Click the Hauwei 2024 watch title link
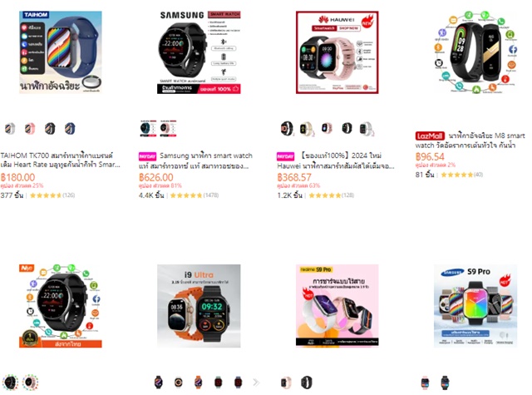The image size is (532, 395). (x=336, y=160)
